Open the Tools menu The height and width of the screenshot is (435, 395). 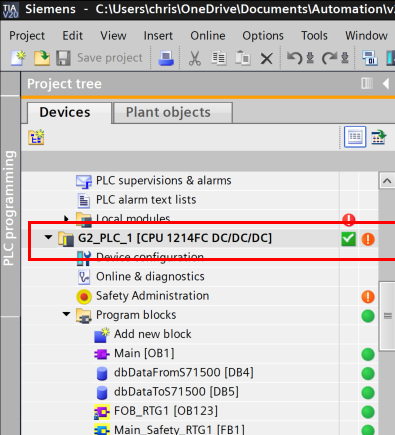tap(314, 35)
